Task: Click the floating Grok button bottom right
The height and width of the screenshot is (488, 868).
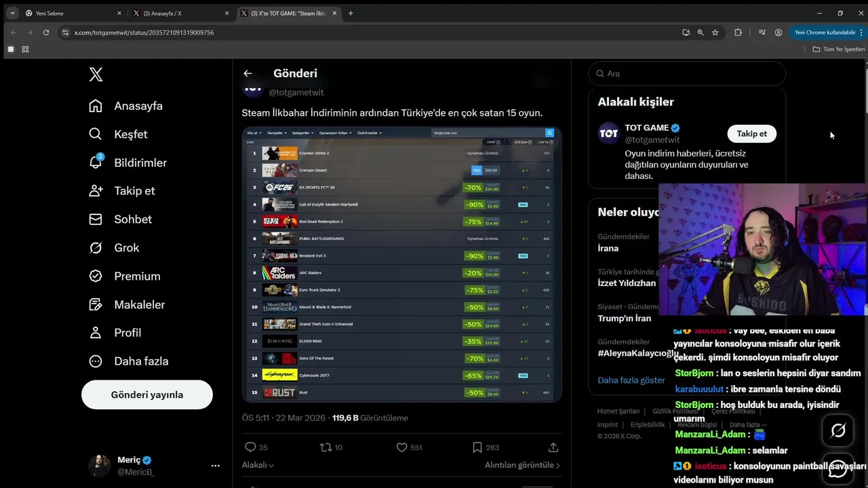Action: [838, 430]
